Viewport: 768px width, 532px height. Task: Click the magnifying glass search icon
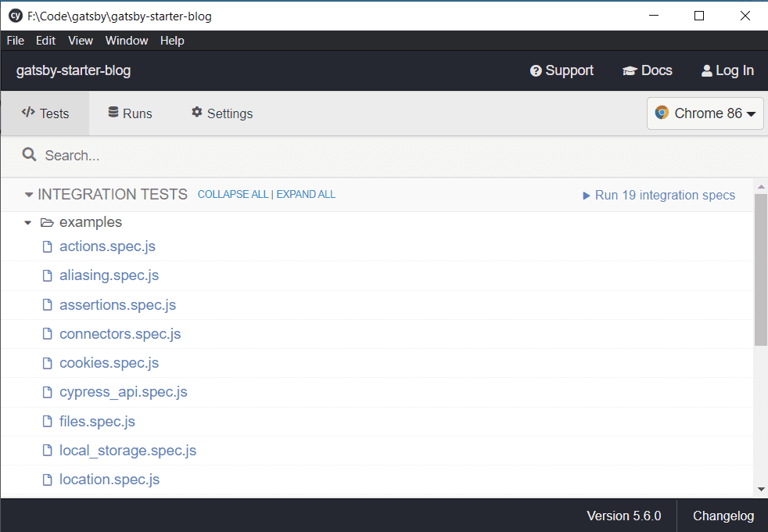coord(29,155)
